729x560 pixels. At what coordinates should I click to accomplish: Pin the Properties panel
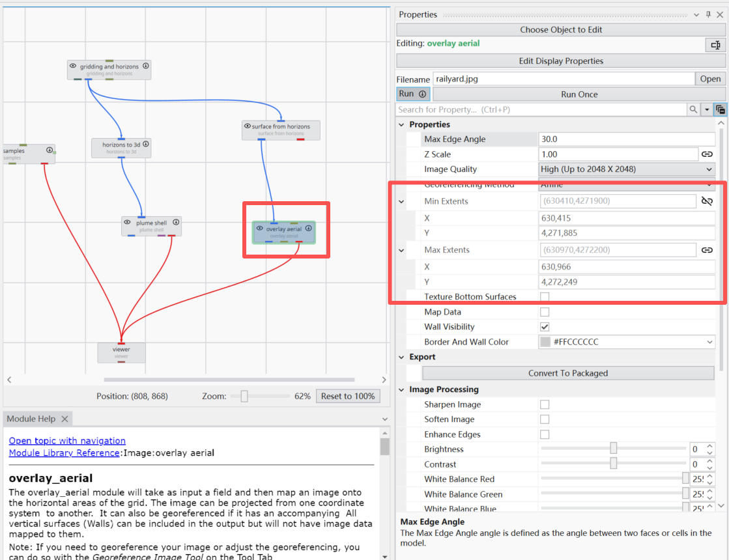709,15
